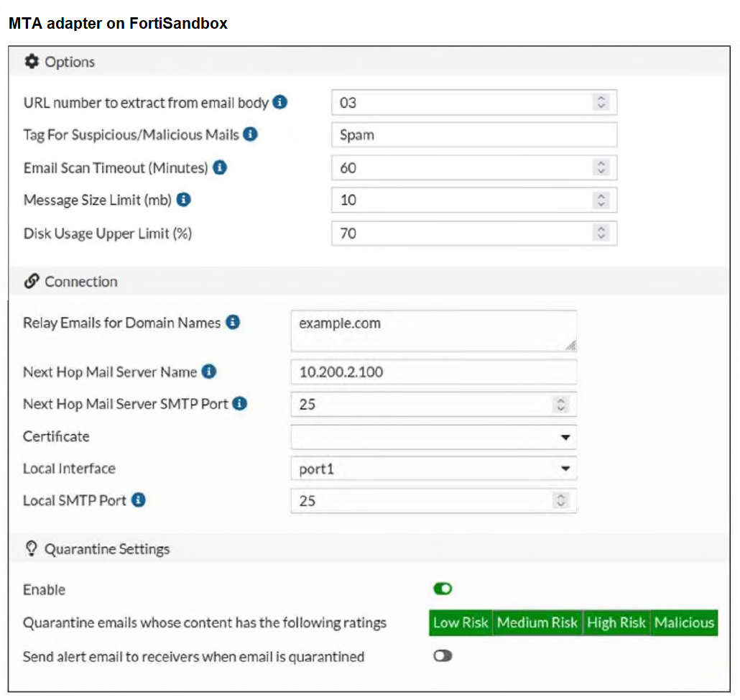Click the Local SMTP Port stepper arrows

pyautogui.click(x=560, y=500)
